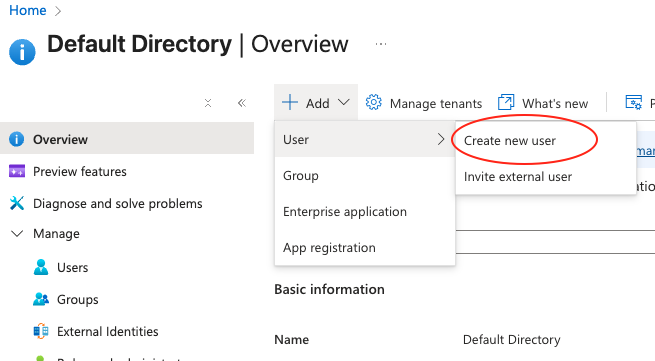
Task: Collapse the sidebar with double chevron
Action: [x=242, y=103]
